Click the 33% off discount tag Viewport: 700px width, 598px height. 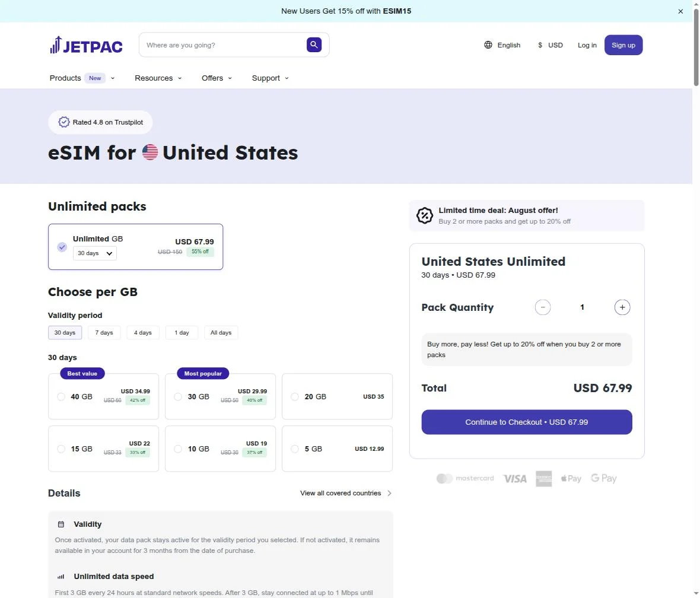138,453
